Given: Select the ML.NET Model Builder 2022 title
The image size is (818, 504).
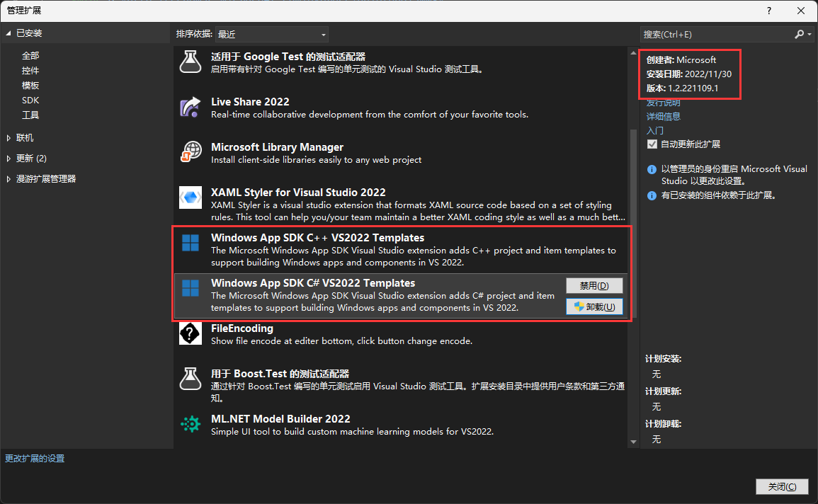Looking at the screenshot, I should point(280,419).
